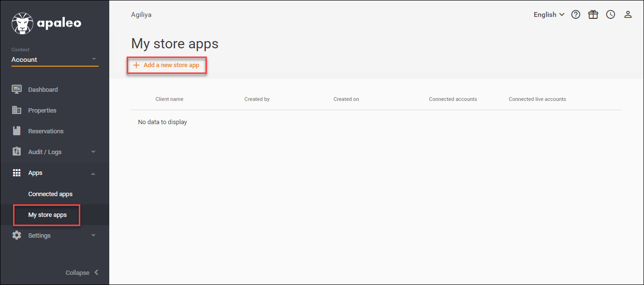
Task: Collapse the Apps menu arrow
Action: pyautogui.click(x=93, y=173)
